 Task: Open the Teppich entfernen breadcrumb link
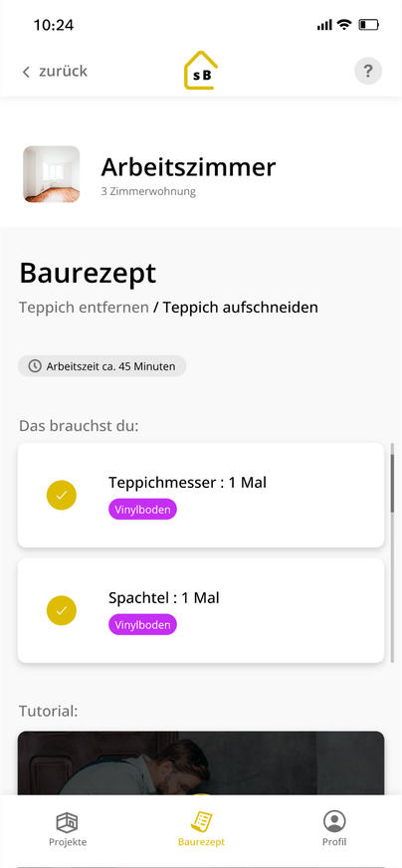[84, 308]
